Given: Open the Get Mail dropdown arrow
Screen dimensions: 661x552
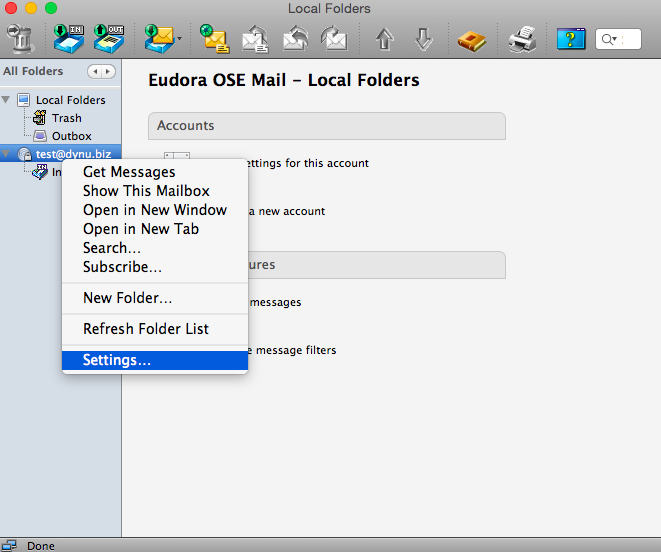Looking at the screenshot, I should pyautogui.click(x=180, y=39).
